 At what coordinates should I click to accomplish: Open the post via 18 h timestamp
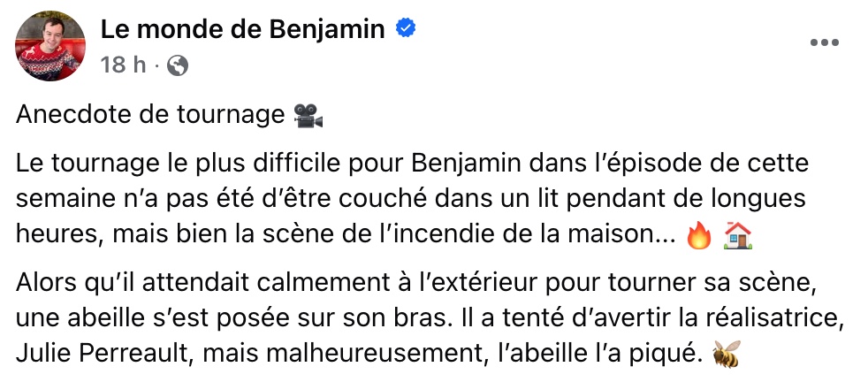123,65
